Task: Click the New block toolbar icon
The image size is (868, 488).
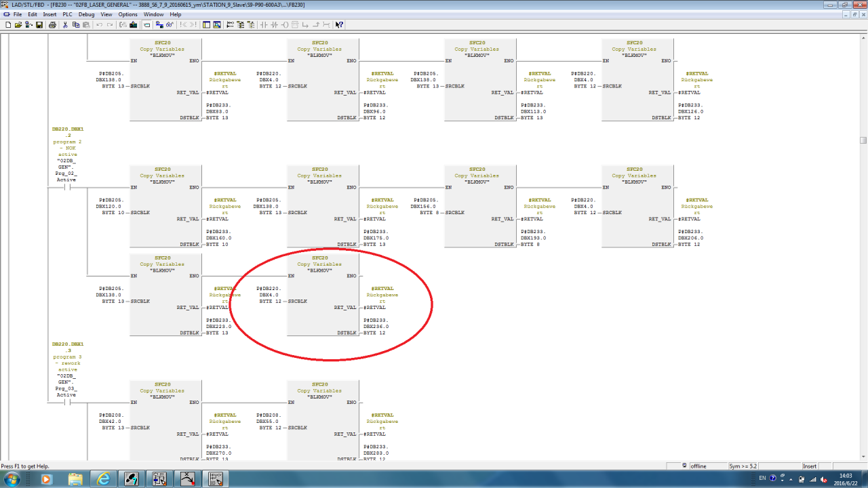Action: point(8,25)
